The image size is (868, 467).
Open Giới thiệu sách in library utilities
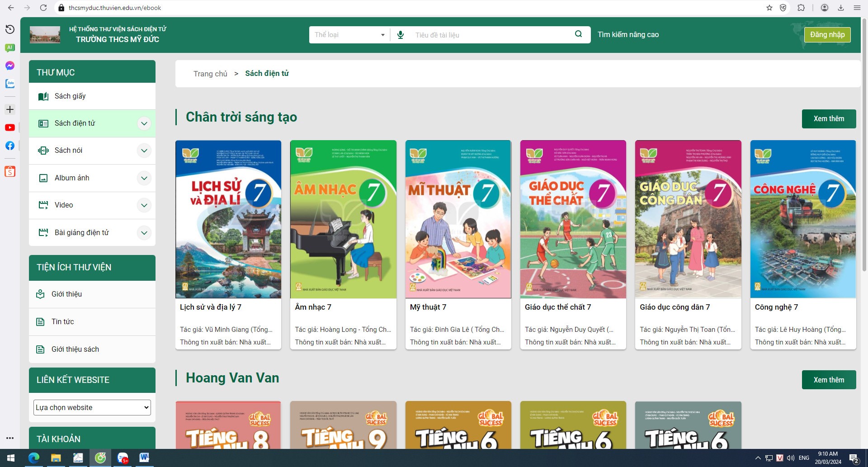tap(92, 349)
